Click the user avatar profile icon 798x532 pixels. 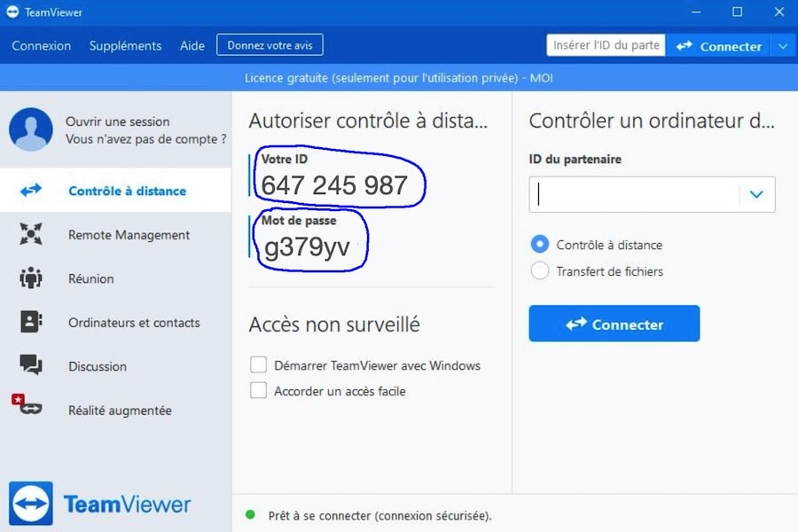coord(30,129)
